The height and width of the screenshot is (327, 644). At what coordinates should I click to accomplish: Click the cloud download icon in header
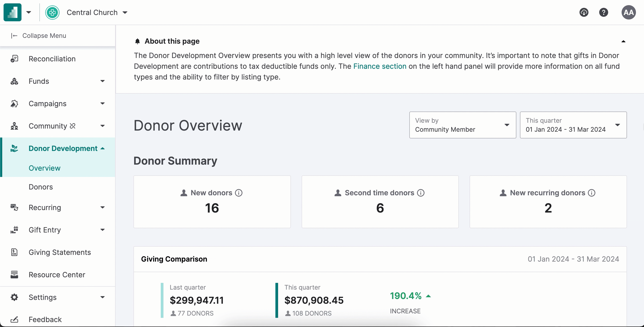584,12
